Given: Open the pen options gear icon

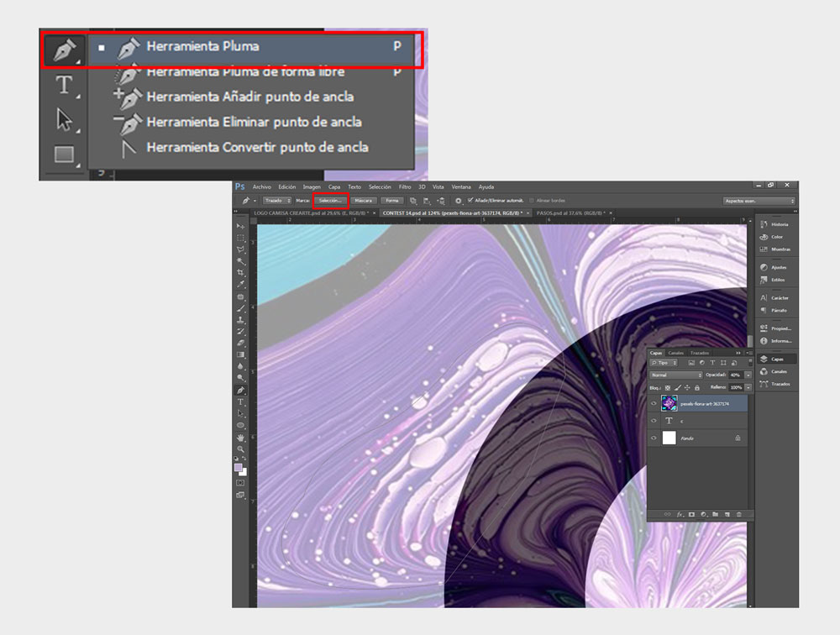Looking at the screenshot, I should pyautogui.click(x=458, y=201).
